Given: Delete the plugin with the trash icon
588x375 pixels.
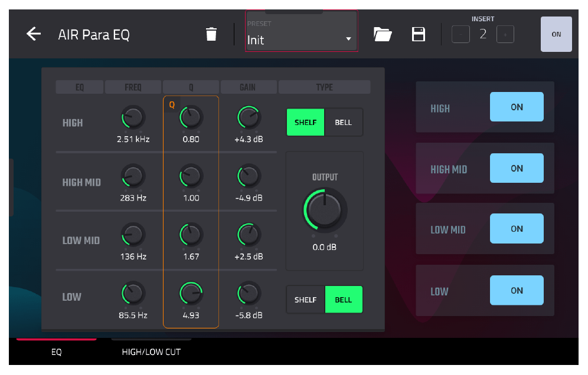Looking at the screenshot, I should tap(211, 34).
